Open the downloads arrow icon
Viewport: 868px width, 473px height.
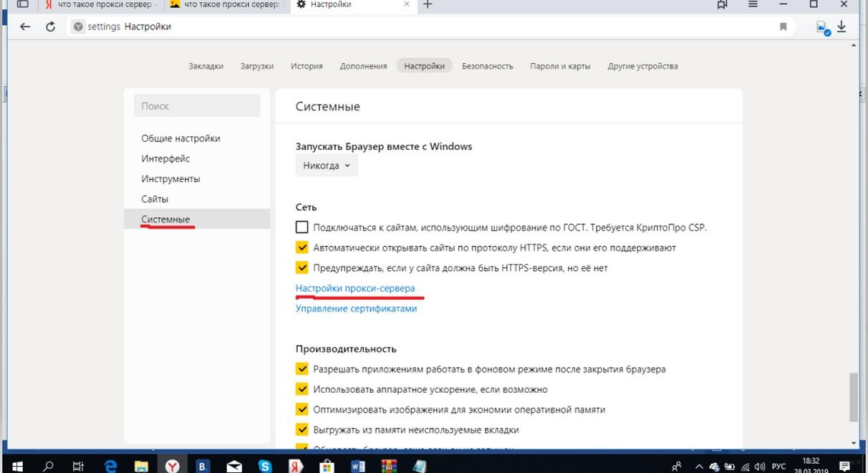tap(842, 27)
